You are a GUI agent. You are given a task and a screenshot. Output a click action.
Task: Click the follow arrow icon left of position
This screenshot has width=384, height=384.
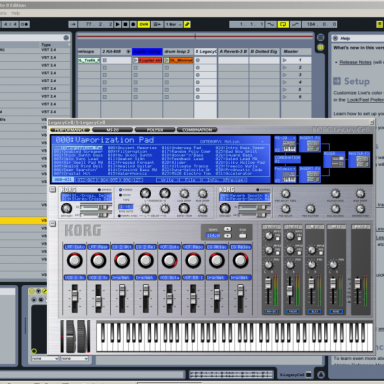click(73, 24)
